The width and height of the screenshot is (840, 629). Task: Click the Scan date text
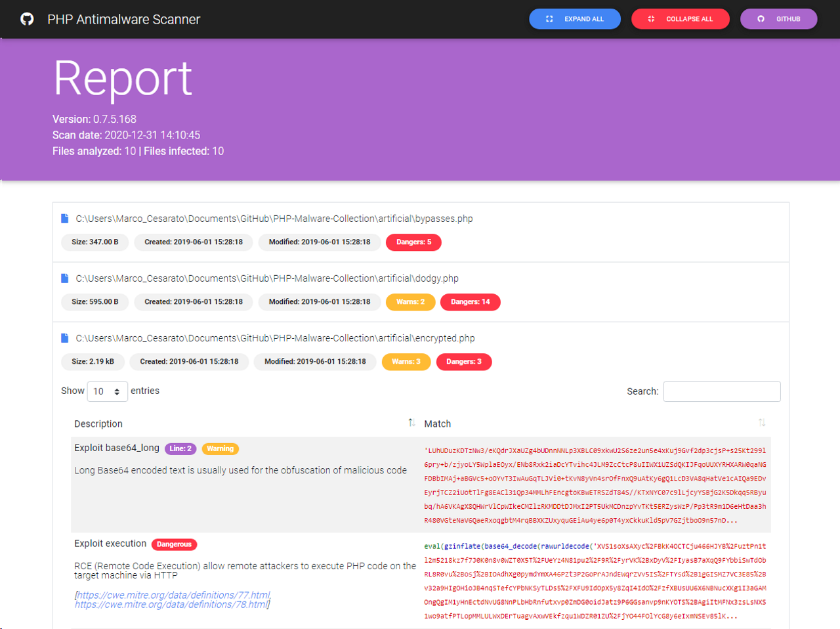(x=127, y=135)
